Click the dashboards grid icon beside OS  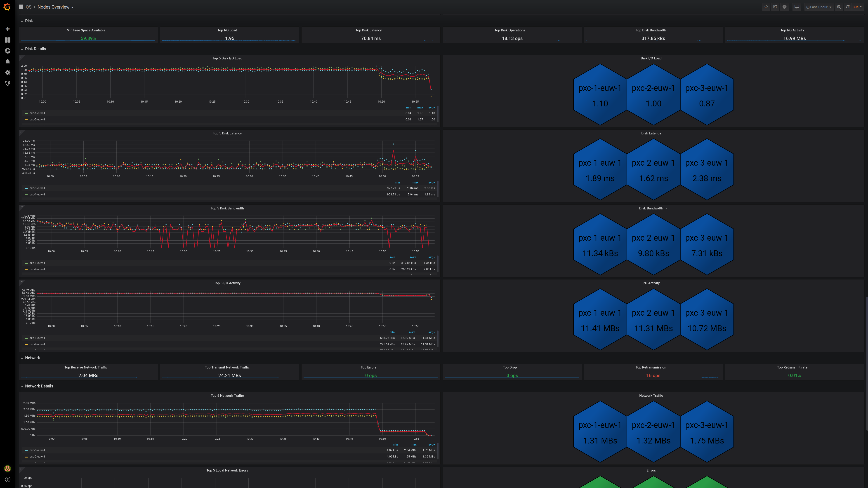[x=21, y=7]
